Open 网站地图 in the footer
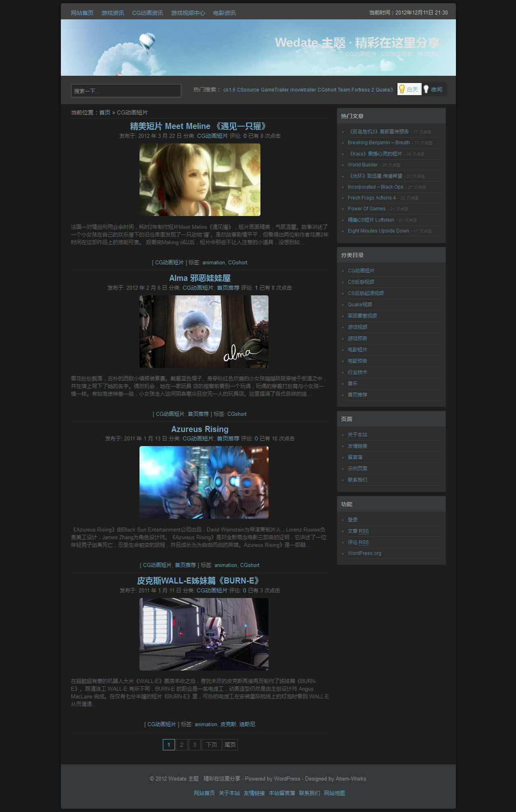This screenshot has width=516, height=812. (x=335, y=793)
